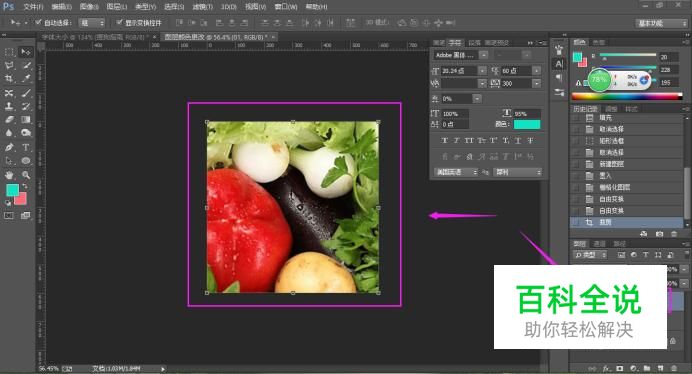
Task: Open 滤镜(T) menu
Action: coord(203,7)
